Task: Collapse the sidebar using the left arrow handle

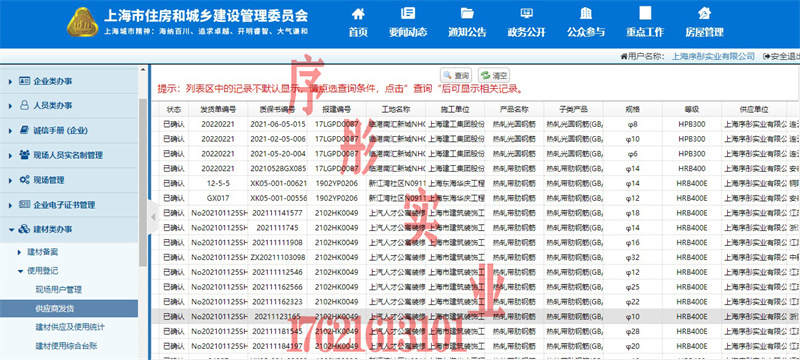Action: pos(154,217)
